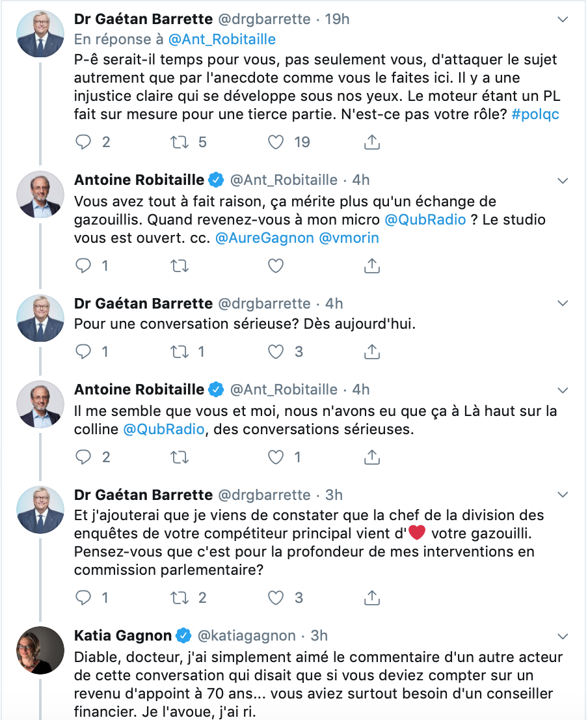Retweet Barrette's tweet about commission parlementaire
The width and height of the screenshot is (588, 720).
[x=180, y=598]
